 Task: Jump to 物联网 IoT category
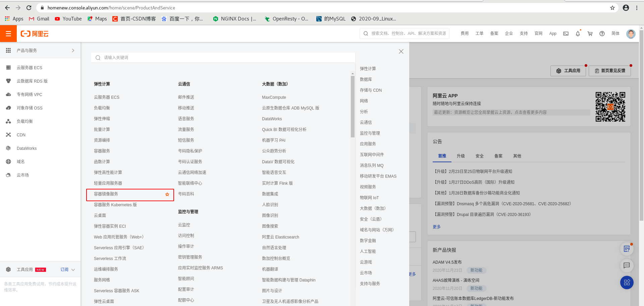click(x=369, y=198)
